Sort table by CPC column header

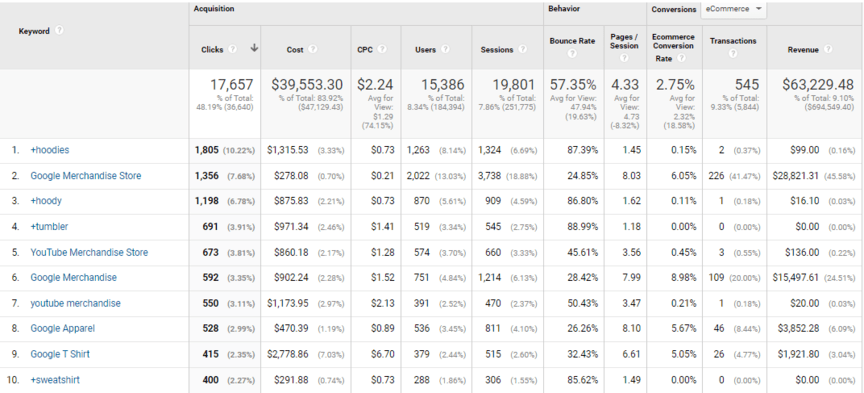365,50
